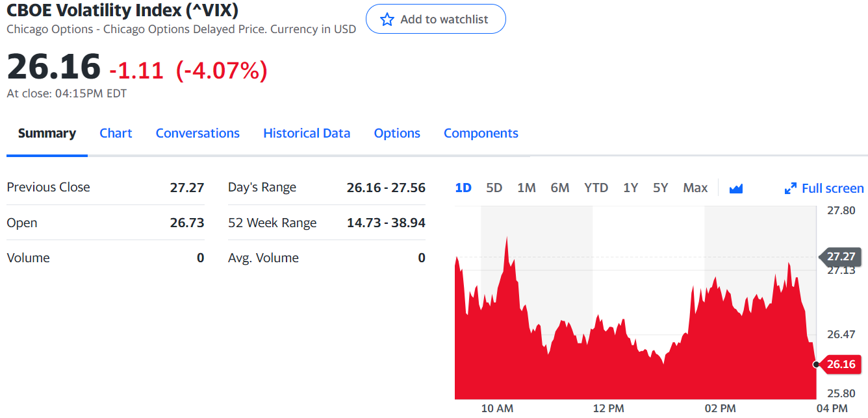Image resolution: width=868 pixels, height=418 pixels.
Task: Click the 12 PM chart axis label
Action: pos(608,408)
